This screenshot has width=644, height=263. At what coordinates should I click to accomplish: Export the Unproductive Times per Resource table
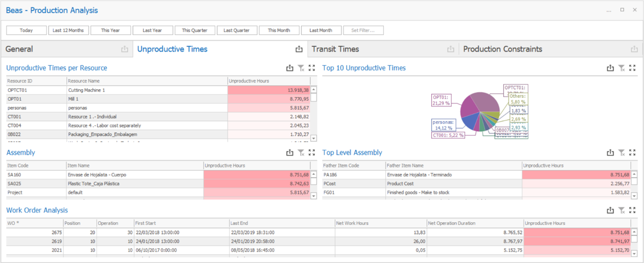(x=290, y=68)
